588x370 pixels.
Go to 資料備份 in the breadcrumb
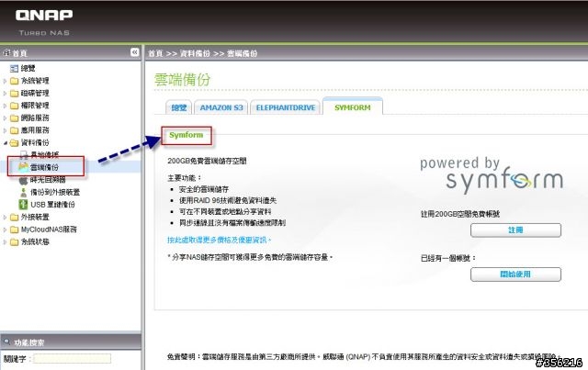coord(195,53)
